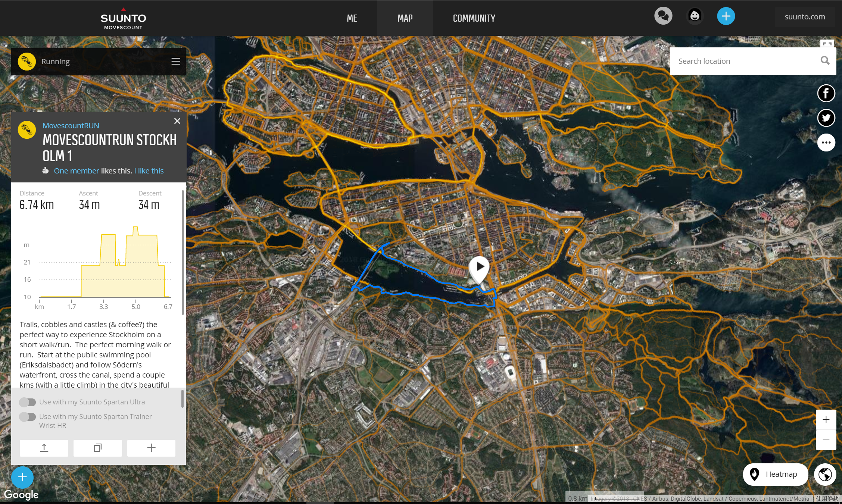The width and height of the screenshot is (842, 504).
Task: Click 'I like this' link
Action: (149, 171)
